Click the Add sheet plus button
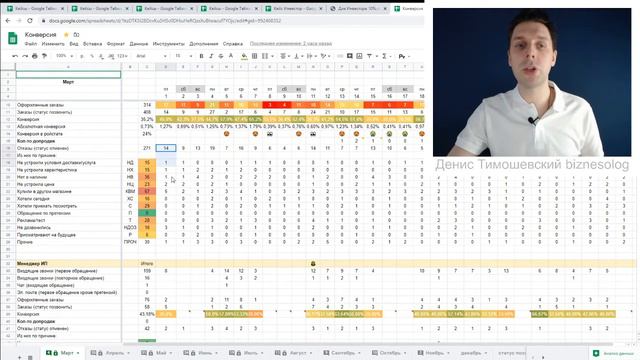640x360 pixels. tap(19, 357)
